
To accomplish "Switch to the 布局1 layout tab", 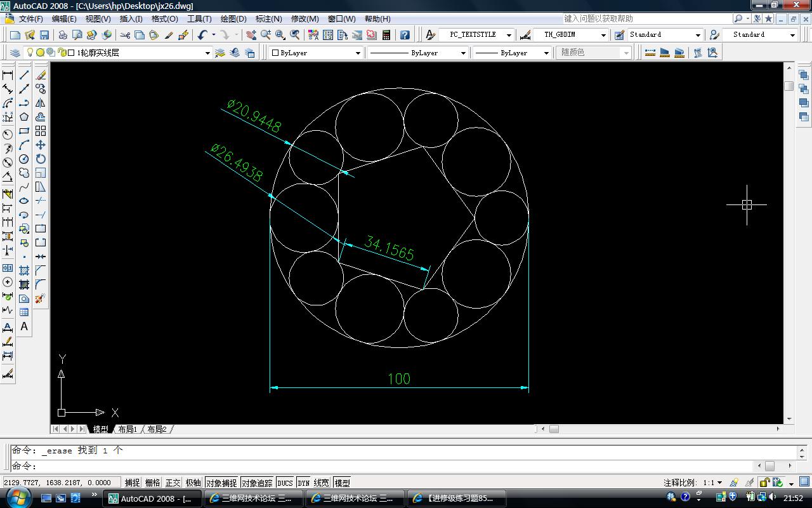I will pos(128,429).
